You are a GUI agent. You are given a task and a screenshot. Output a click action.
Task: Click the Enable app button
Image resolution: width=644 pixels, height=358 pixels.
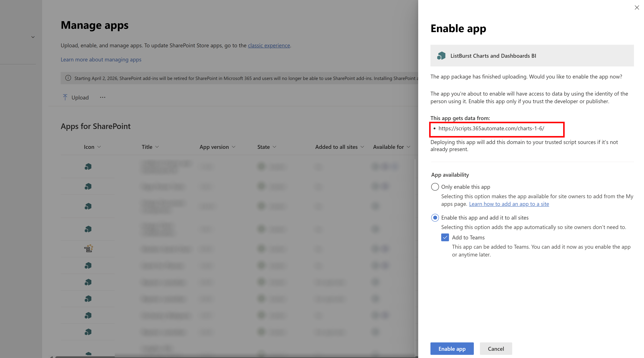(x=452, y=349)
